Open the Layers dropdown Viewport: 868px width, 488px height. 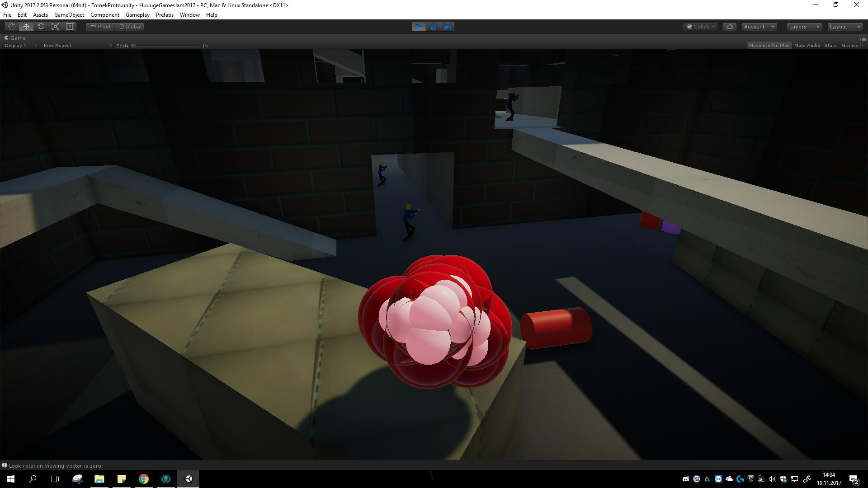pos(804,27)
